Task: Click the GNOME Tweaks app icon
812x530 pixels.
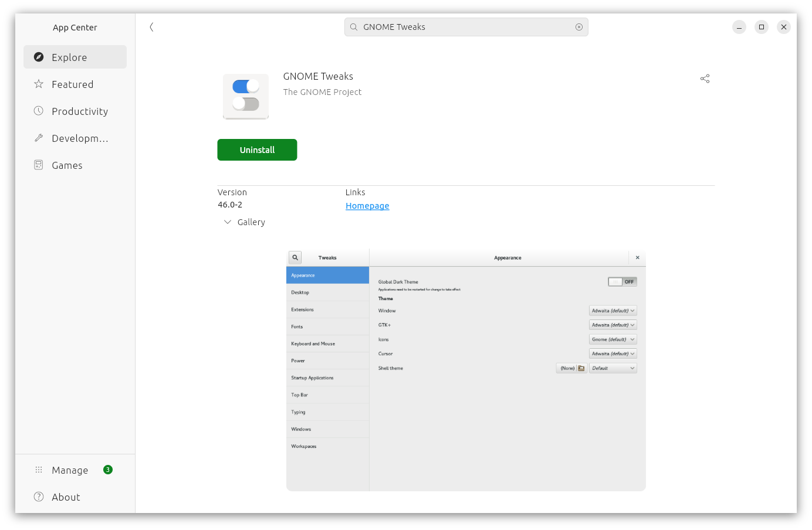Action: tap(246, 96)
